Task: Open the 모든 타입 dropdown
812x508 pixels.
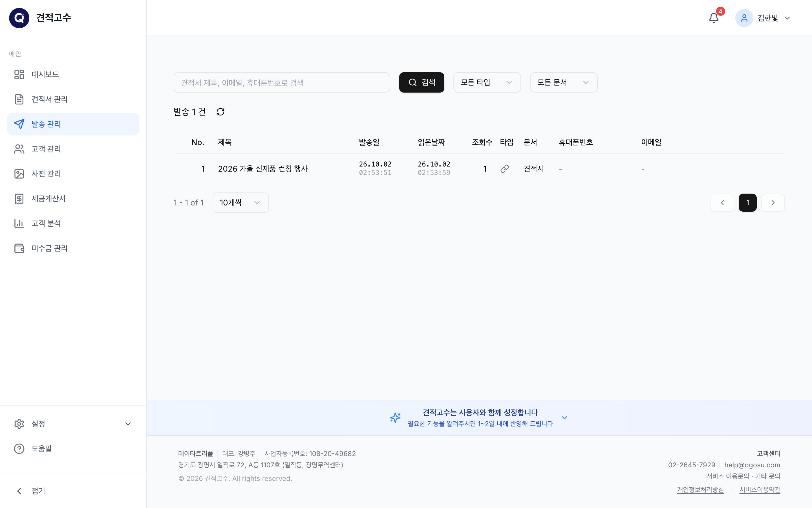Action: click(487, 82)
